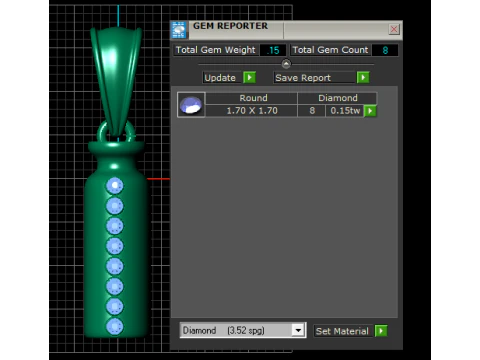Click the Total Gem Count label

tap(330, 50)
